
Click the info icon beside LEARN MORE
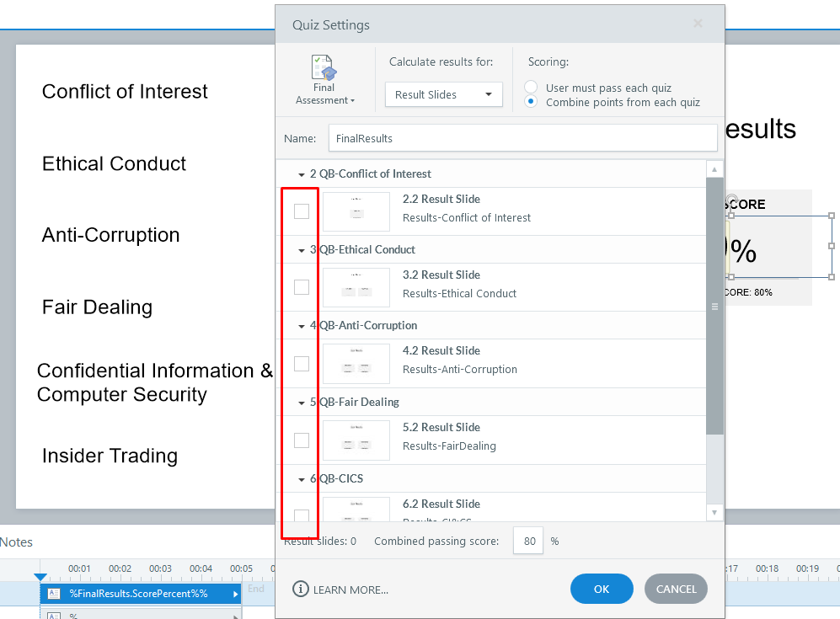pyautogui.click(x=301, y=589)
